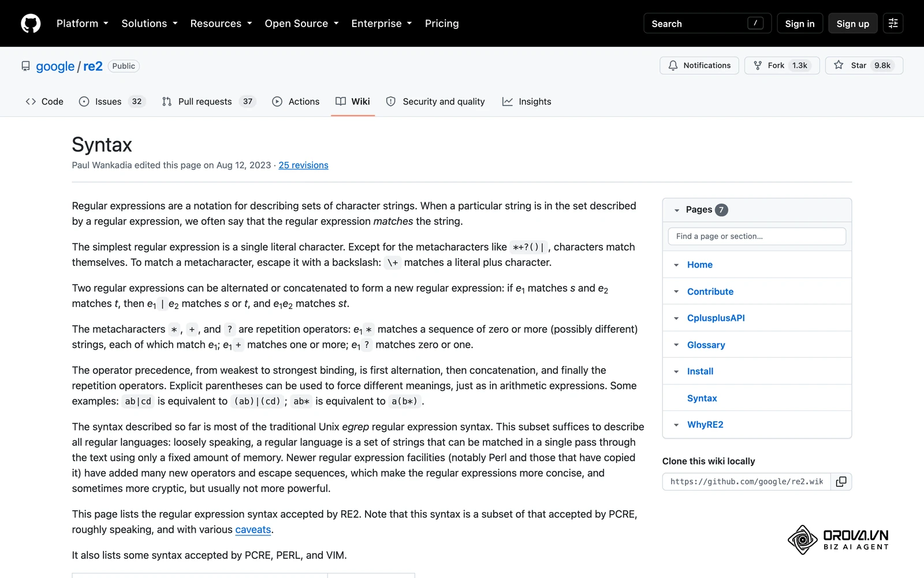Click the Sign up button

[853, 24]
